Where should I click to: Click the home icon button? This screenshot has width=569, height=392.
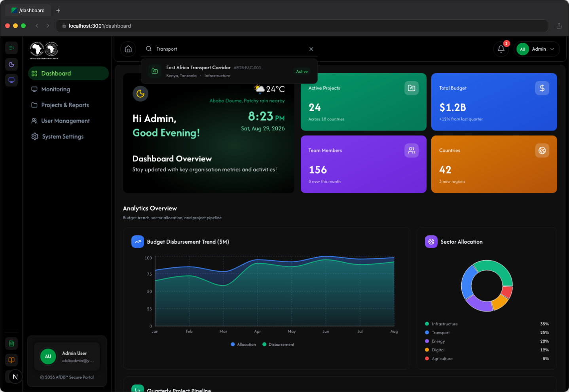128,49
